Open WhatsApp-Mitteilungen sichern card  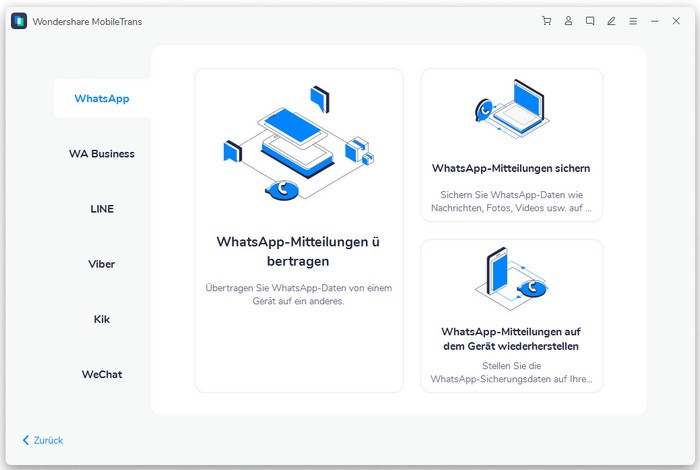pyautogui.click(x=512, y=145)
